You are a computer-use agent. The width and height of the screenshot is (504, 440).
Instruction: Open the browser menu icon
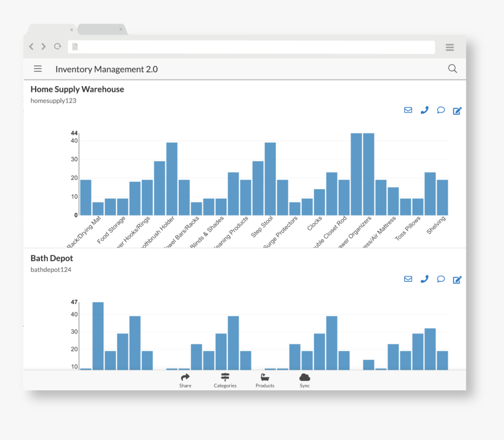tap(449, 47)
